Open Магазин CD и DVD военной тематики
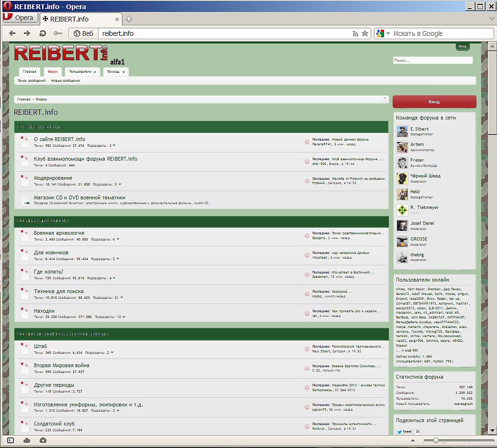Viewport: 497px width, 448px height. (79, 197)
